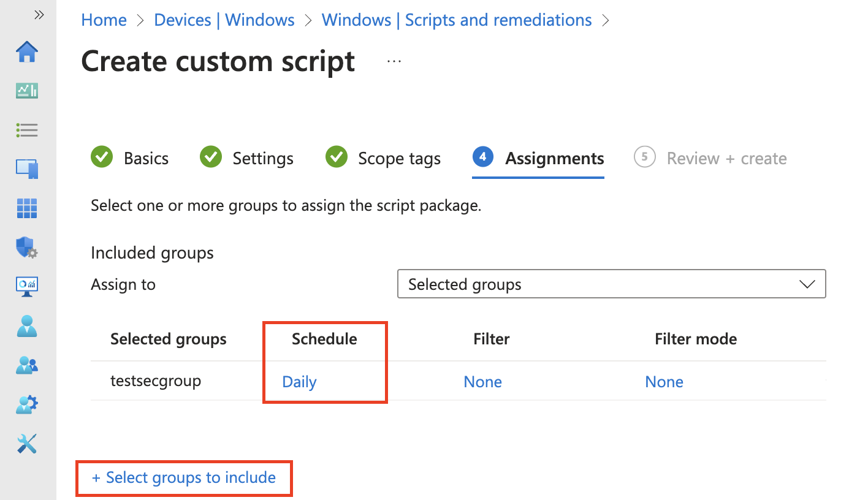
Task: Click the Schedule column header
Action: coord(324,339)
